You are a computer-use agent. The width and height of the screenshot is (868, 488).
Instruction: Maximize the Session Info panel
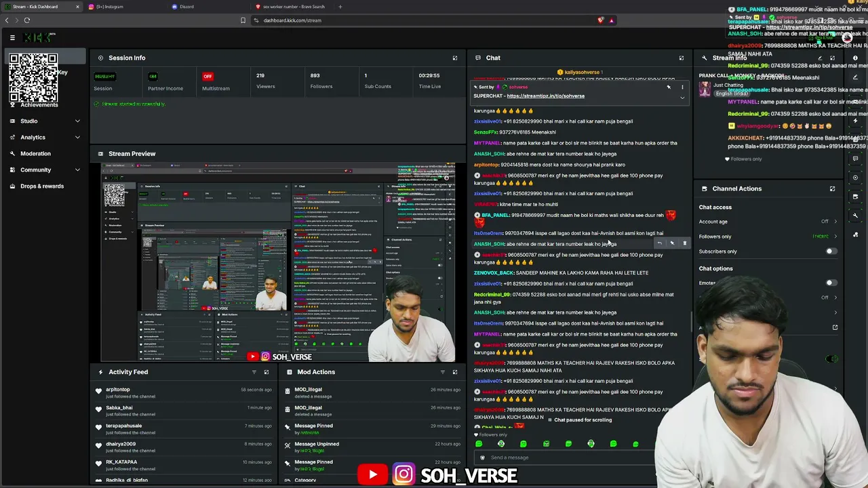pos(455,58)
